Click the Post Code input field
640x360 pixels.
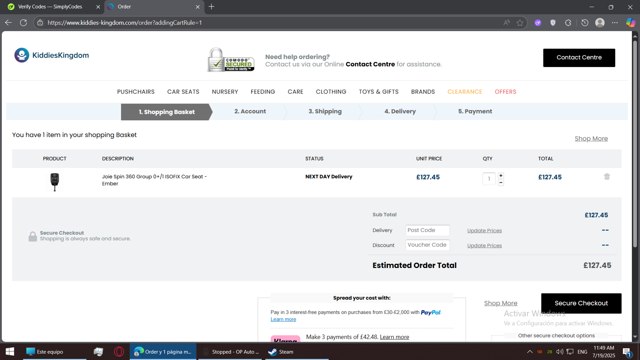tap(427, 230)
